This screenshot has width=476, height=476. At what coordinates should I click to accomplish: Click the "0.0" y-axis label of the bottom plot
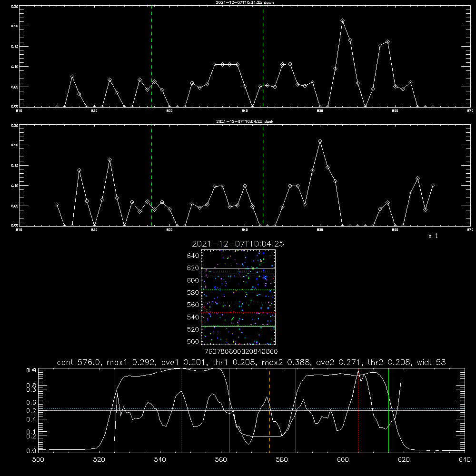[31, 451]
